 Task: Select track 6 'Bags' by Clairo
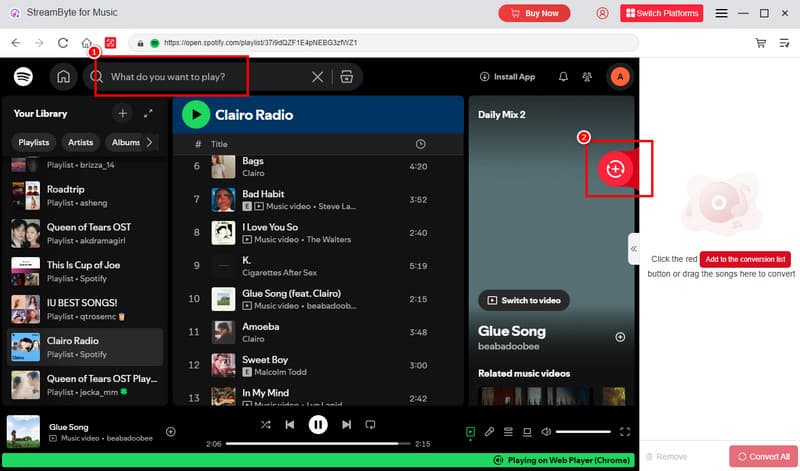318,167
